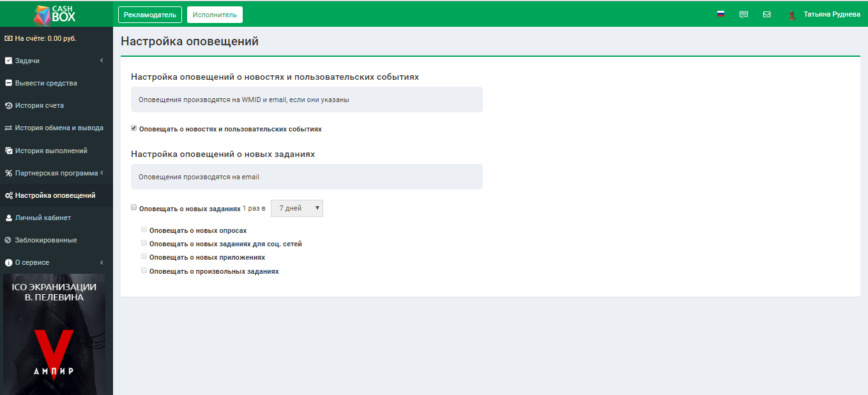The height and width of the screenshot is (395, 868).
Task: Select the wallet icon next to balance
Action: (8, 38)
